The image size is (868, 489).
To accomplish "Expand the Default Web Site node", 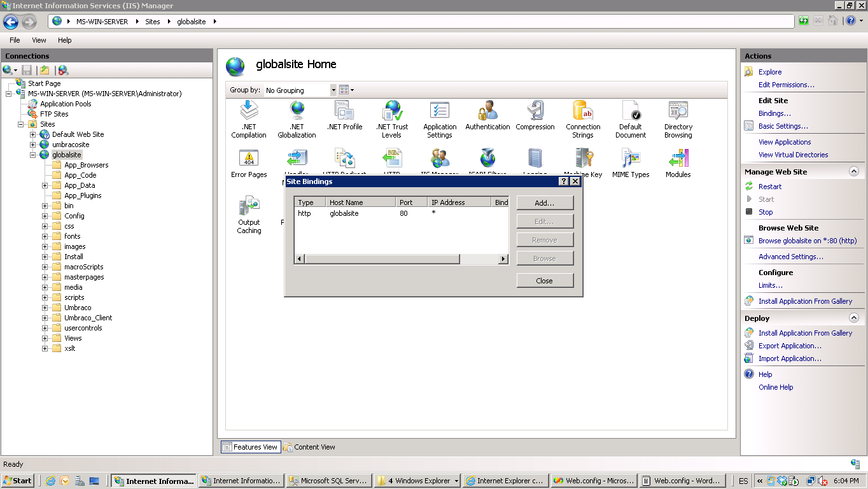I will 33,134.
